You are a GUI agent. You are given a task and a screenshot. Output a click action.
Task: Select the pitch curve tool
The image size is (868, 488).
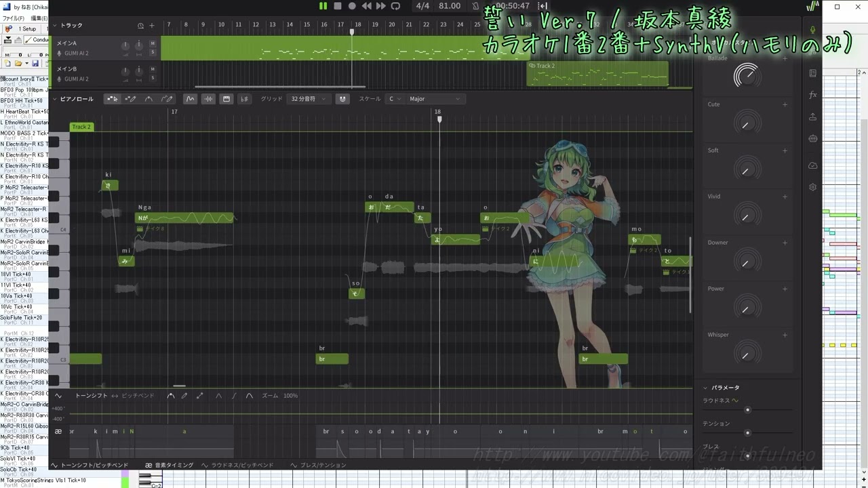[149, 99]
